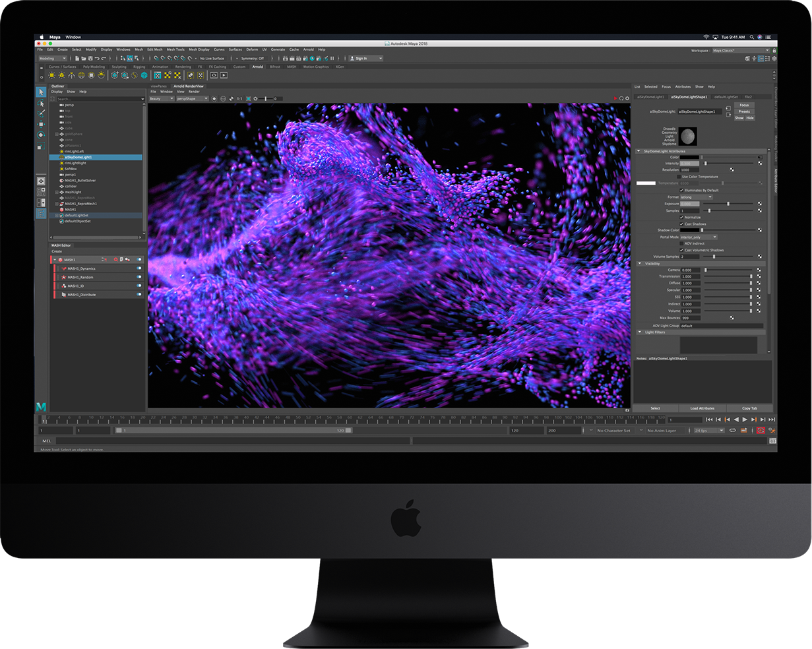Disable the MASH1_Random node toggle
Screen dimensions: 812x649
tap(139, 277)
